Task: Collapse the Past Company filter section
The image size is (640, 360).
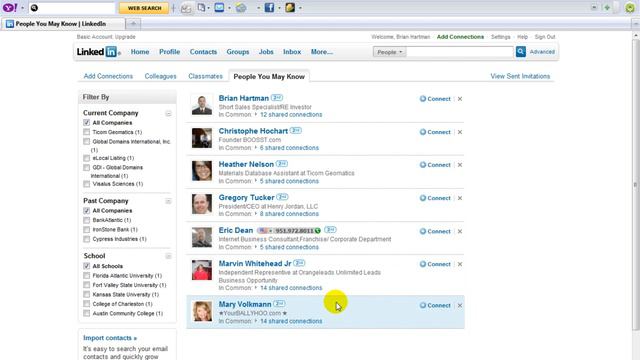Action: [168, 201]
